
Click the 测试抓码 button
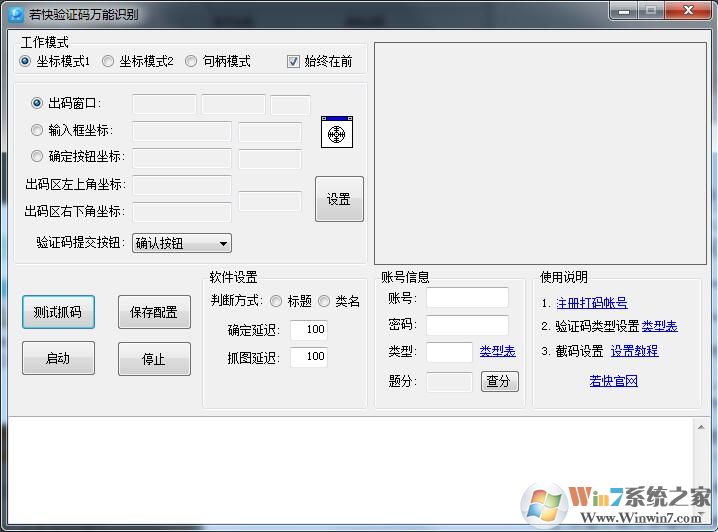point(58,311)
